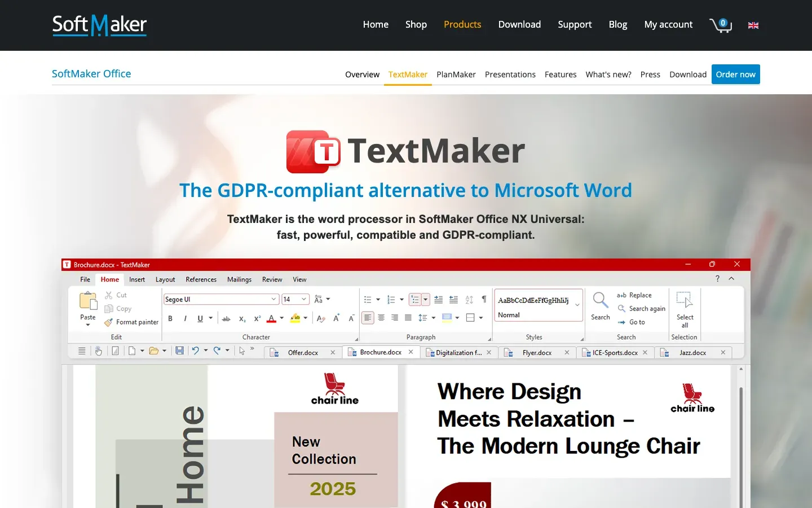Toggle Underline formatting button
The width and height of the screenshot is (812, 508).
[200, 318]
